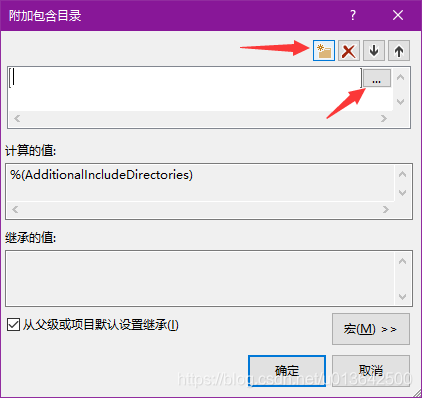The image size is (422, 398).
Task: Click the New Line folder icon
Action: [324, 51]
